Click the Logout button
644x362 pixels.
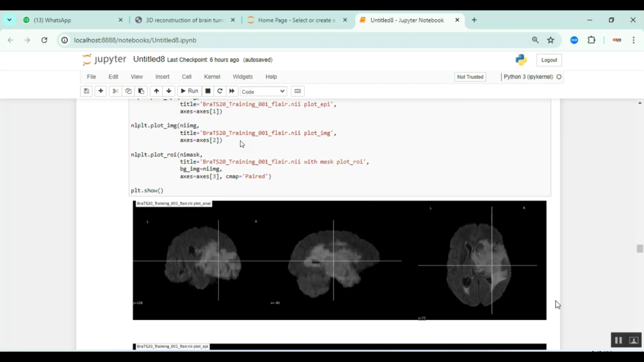pos(549,60)
